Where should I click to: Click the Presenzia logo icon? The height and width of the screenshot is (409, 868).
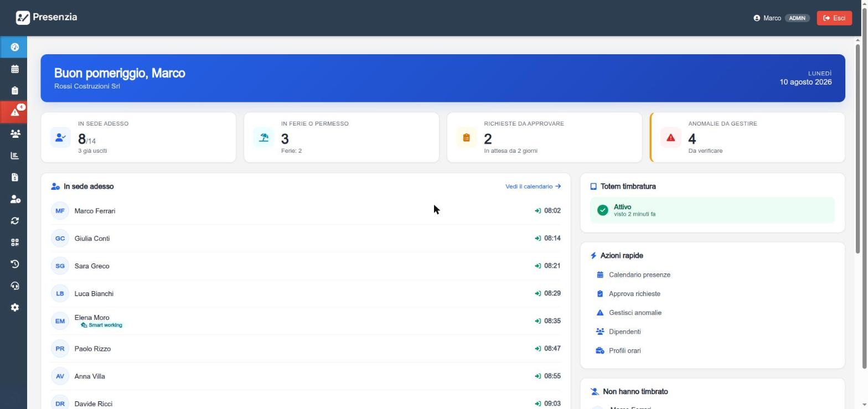[x=23, y=18]
